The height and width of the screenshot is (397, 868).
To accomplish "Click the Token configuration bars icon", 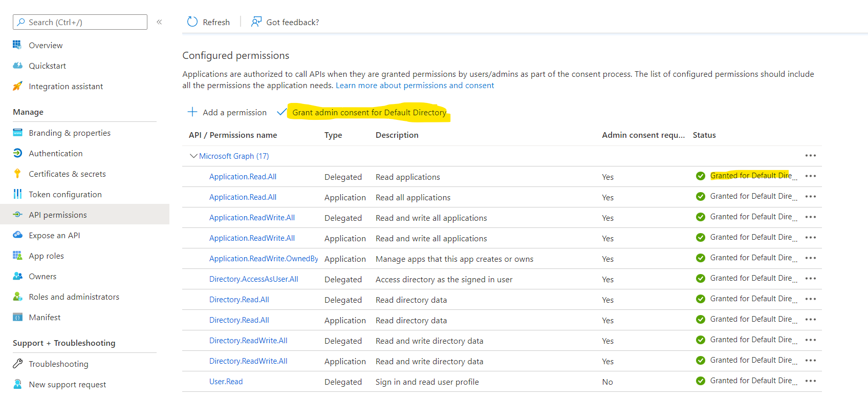I will click(x=17, y=194).
